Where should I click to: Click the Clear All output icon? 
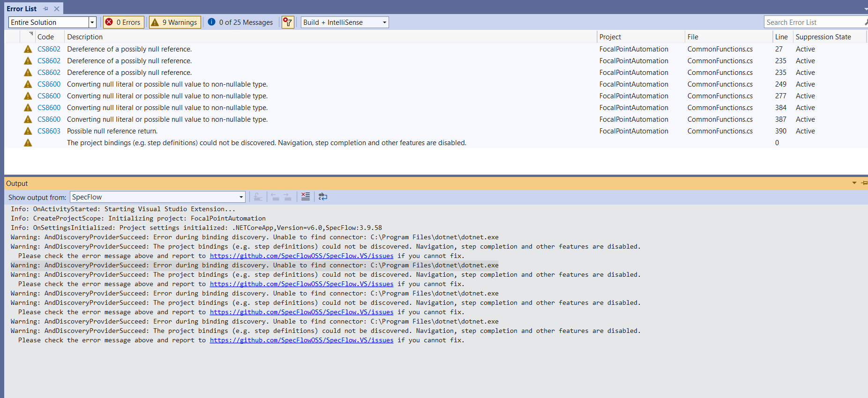[x=306, y=197]
